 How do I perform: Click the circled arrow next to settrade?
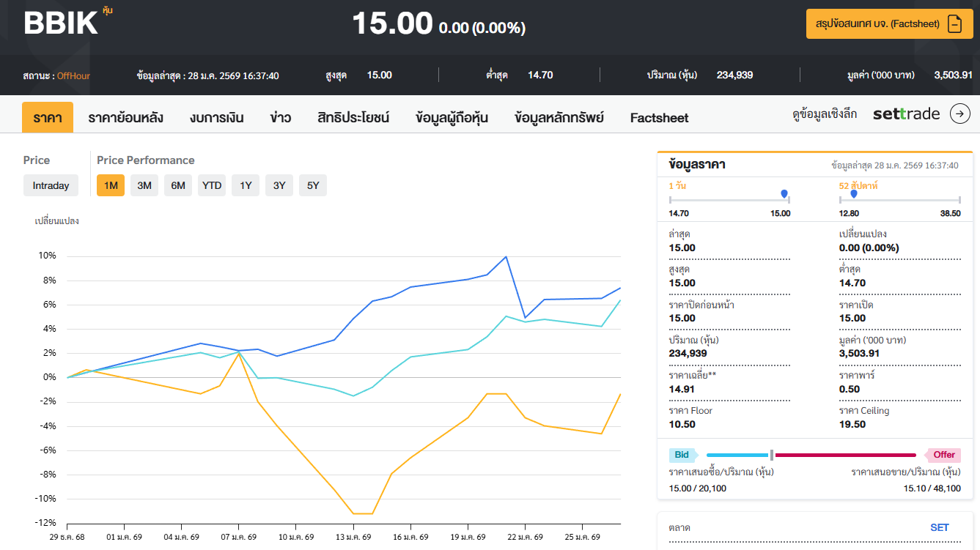click(x=959, y=114)
